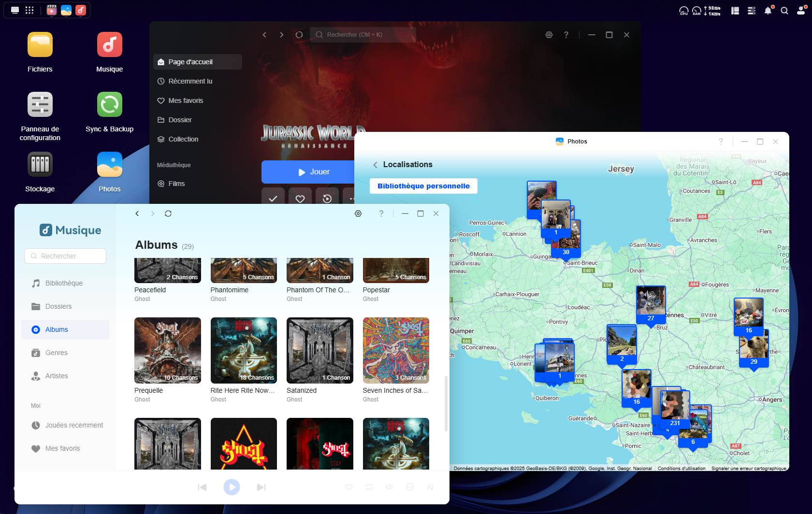The image size is (812, 514).
Task: Open the 27-photo cluster near Rennes
Action: pyautogui.click(x=651, y=304)
